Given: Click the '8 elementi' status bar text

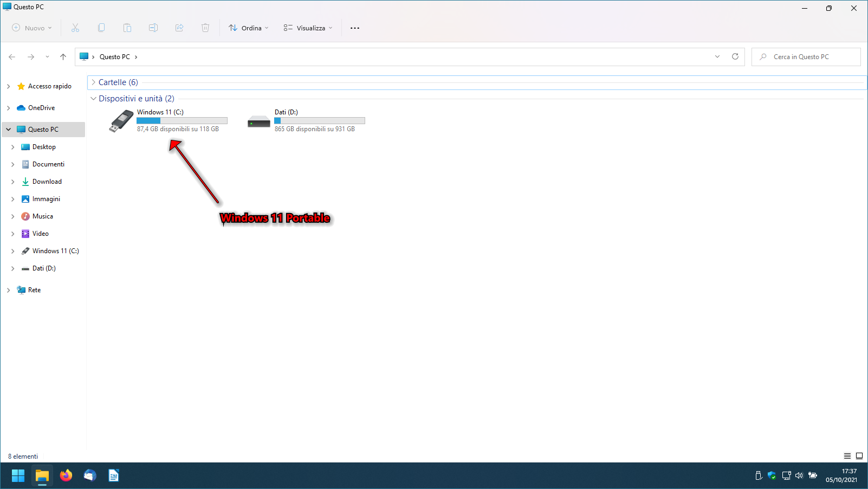Looking at the screenshot, I should coord(23,456).
